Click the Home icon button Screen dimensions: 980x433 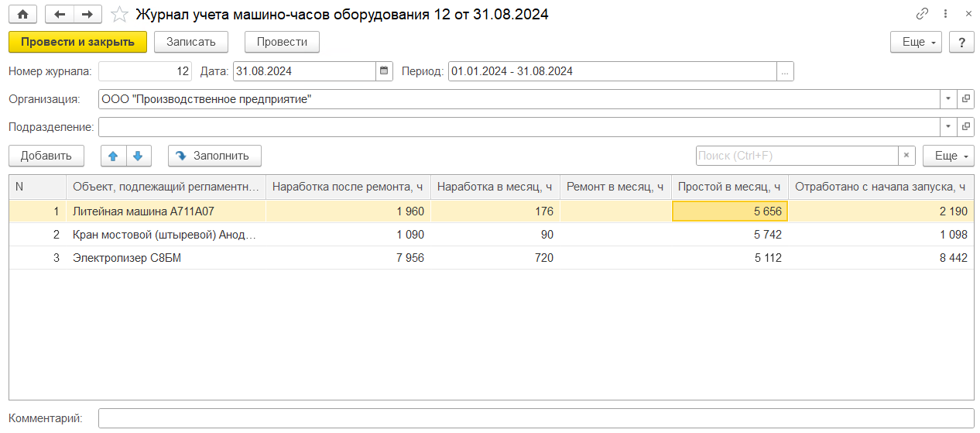(22, 14)
